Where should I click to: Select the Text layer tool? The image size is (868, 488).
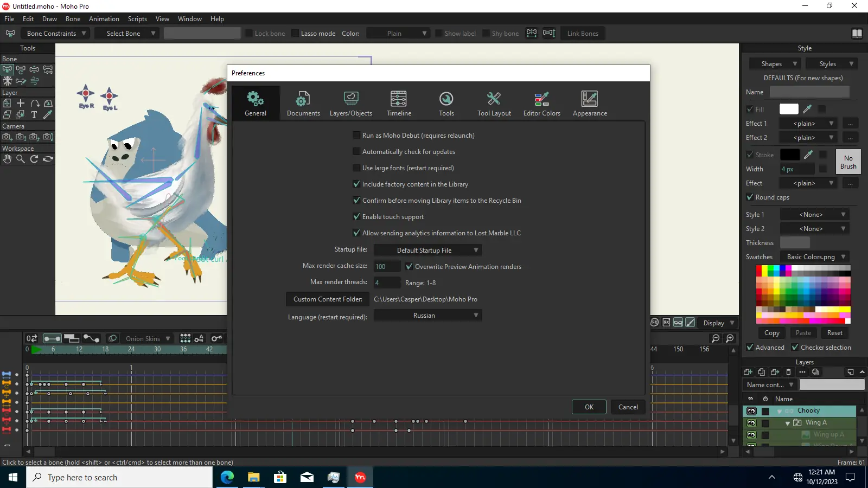point(34,114)
